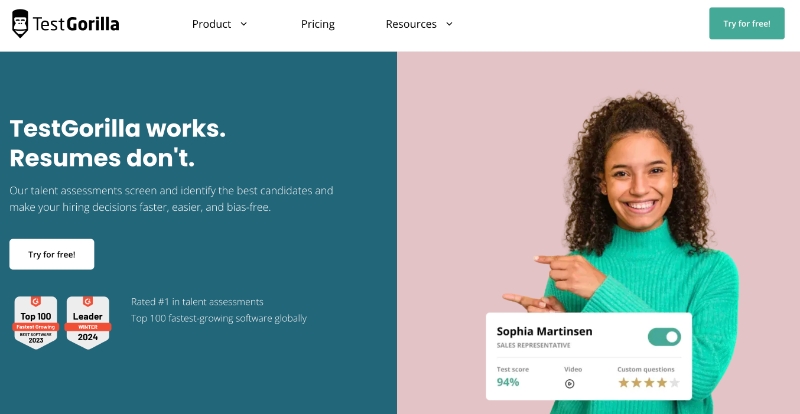The width and height of the screenshot is (800, 414).
Task: Click the Sophia Martinsen candidate name
Action: [545, 331]
